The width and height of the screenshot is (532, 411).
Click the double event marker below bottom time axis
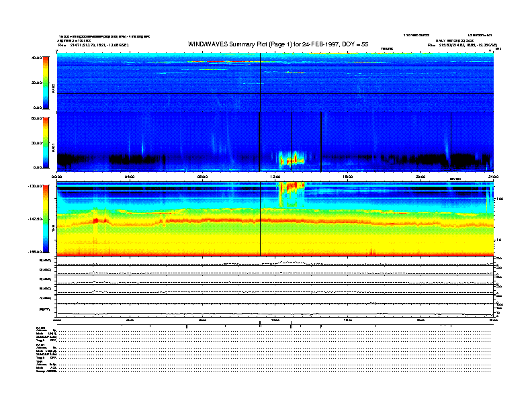point(291,325)
